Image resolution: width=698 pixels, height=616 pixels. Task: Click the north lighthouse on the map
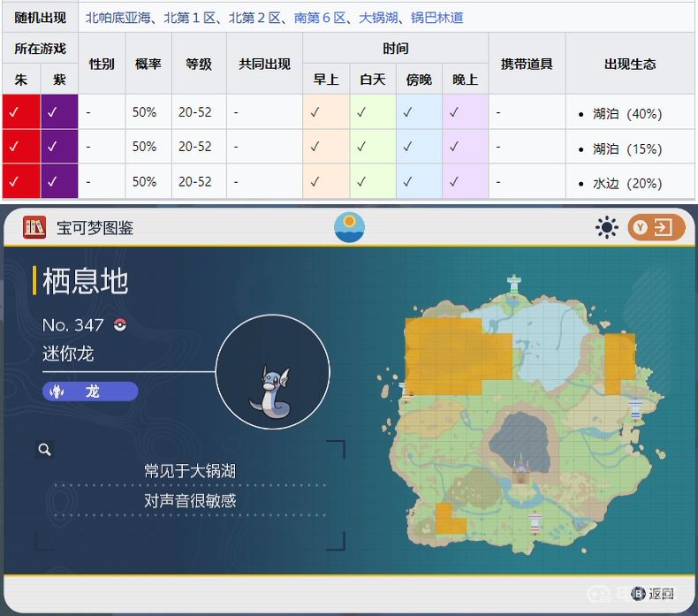click(514, 285)
